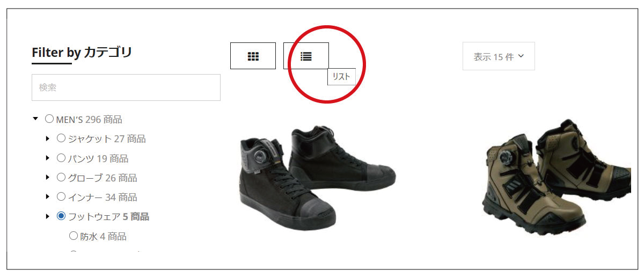644x278 pixels.
Task: Deselect the フットウェア 5 商品 radio button
Action: (61, 216)
